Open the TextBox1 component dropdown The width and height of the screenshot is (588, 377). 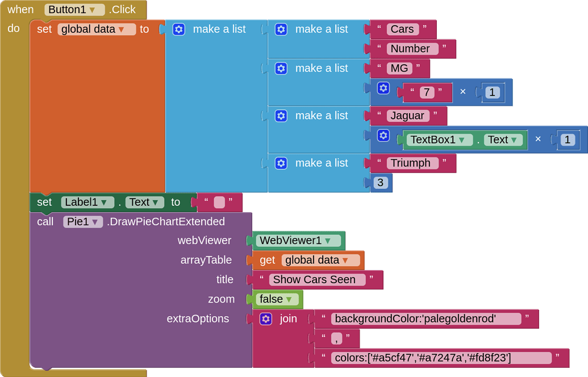pos(440,140)
